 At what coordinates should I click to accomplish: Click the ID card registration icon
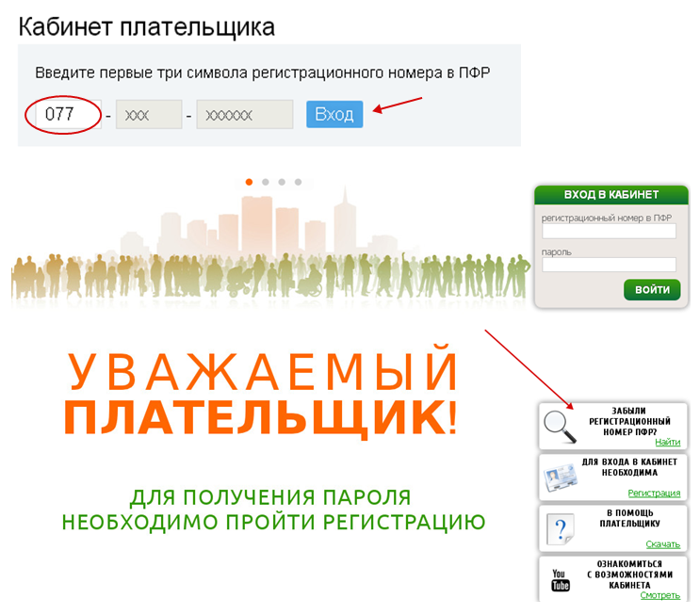(562, 477)
